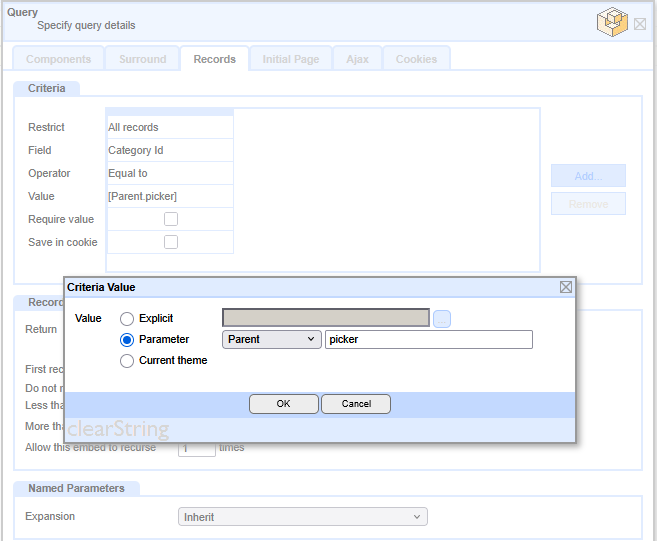This screenshot has height=541, width=657.
Task: Close the Criteria Value dialog
Action: [566, 287]
